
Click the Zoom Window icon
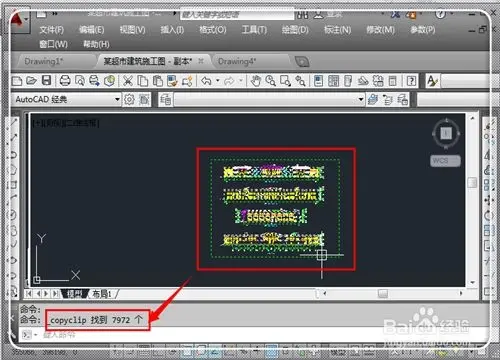point(285,81)
